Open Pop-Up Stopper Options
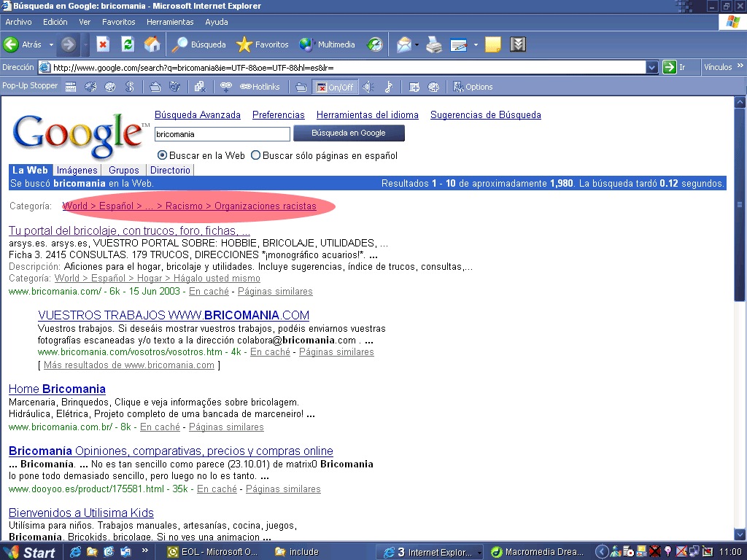747x560 pixels. click(x=473, y=87)
